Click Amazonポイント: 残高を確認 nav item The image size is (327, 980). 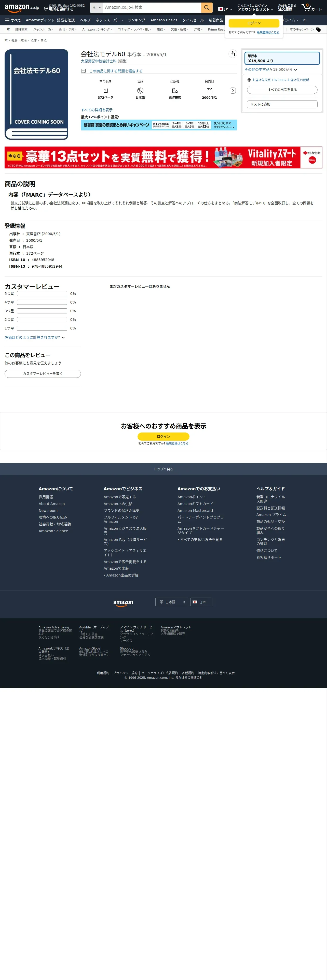tap(50, 20)
